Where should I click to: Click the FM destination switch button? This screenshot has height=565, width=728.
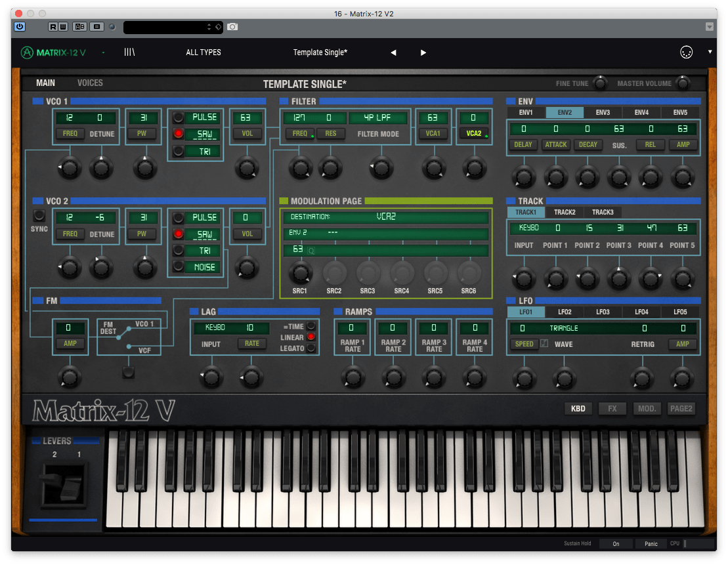tap(129, 372)
